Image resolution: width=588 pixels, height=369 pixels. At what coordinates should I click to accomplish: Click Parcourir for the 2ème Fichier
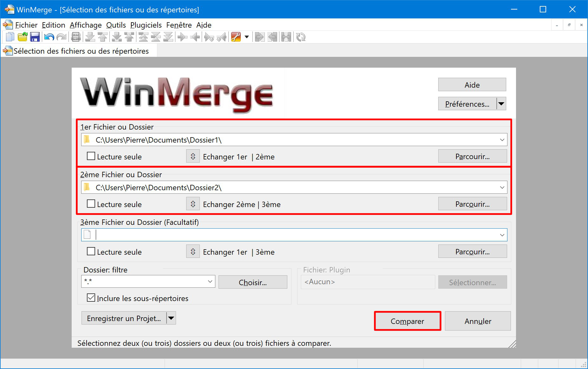(x=473, y=204)
